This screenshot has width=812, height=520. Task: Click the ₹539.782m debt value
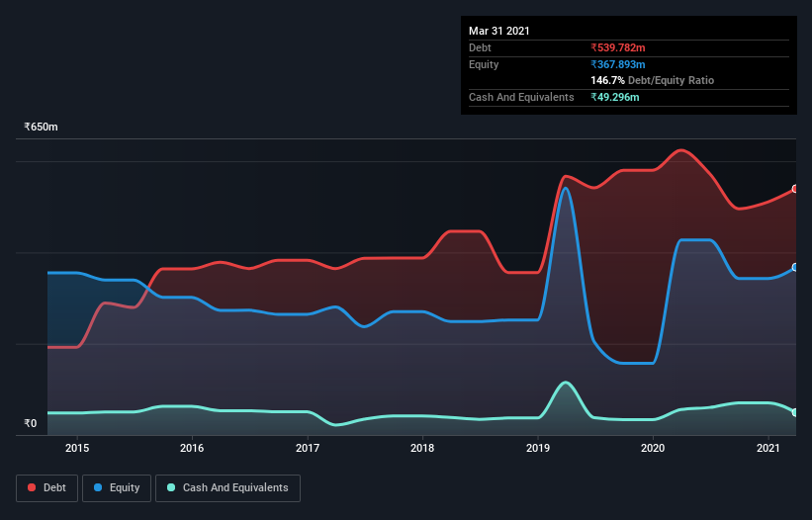tap(618, 47)
